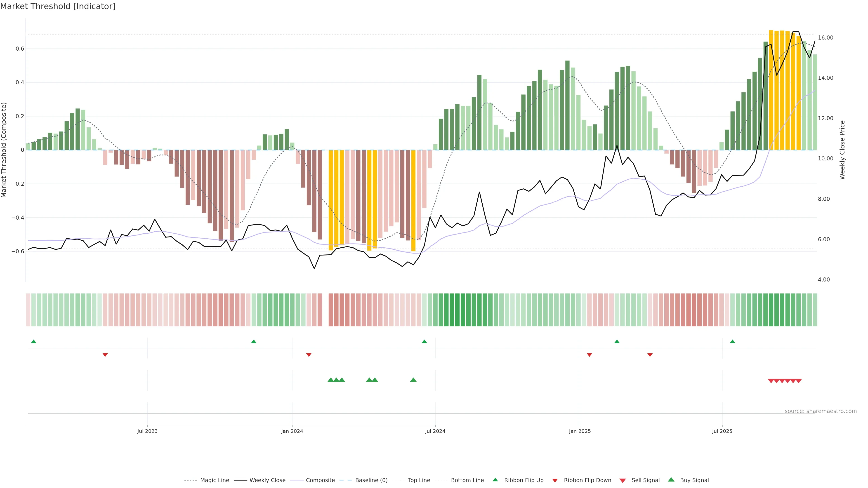Screen dimensions: 868x488
Task: Click the Weekly Close Price axis title
Action: [842, 150]
